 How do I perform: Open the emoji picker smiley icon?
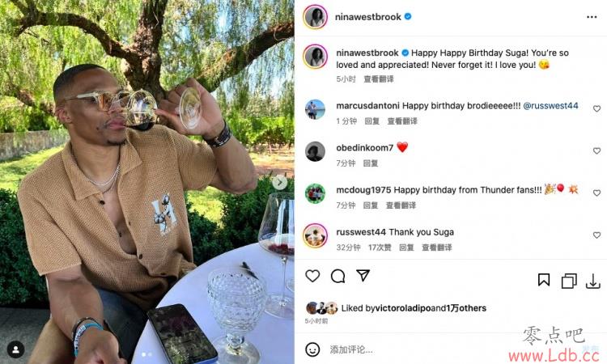312,349
